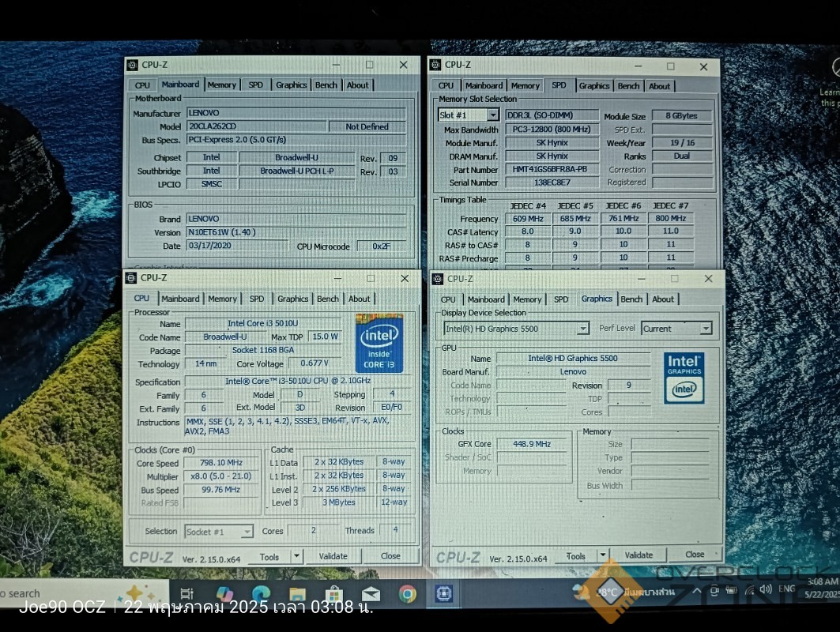Screen dimensions: 840x632
Task: Switch to the CPU tab in the Lenovo Mainboard window
Action: (x=142, y=85)
